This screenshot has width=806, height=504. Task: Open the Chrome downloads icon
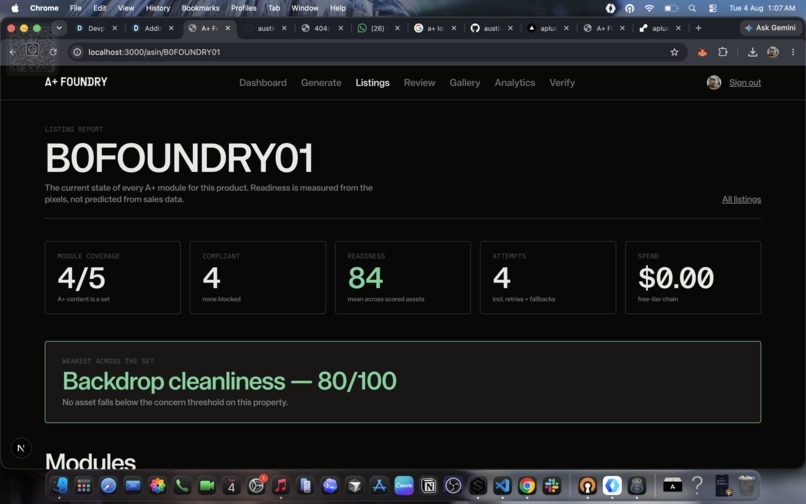coord(752,52)
